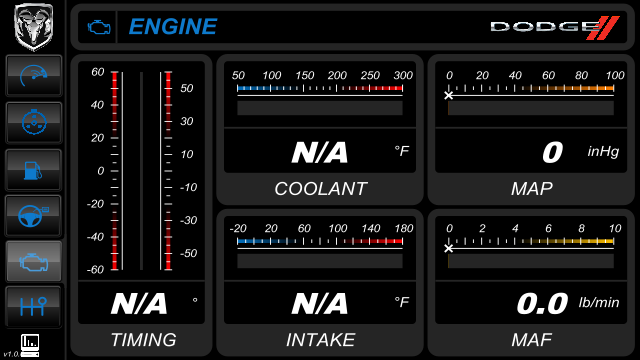Select the engine page sidebar icon
Image resolution: width=640 pixels, height=360 pixels.
tap(33, 261)
